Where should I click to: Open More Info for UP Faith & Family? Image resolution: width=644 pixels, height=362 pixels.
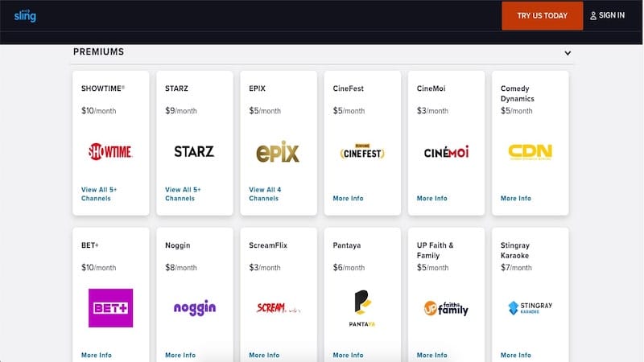click(431, 355)
